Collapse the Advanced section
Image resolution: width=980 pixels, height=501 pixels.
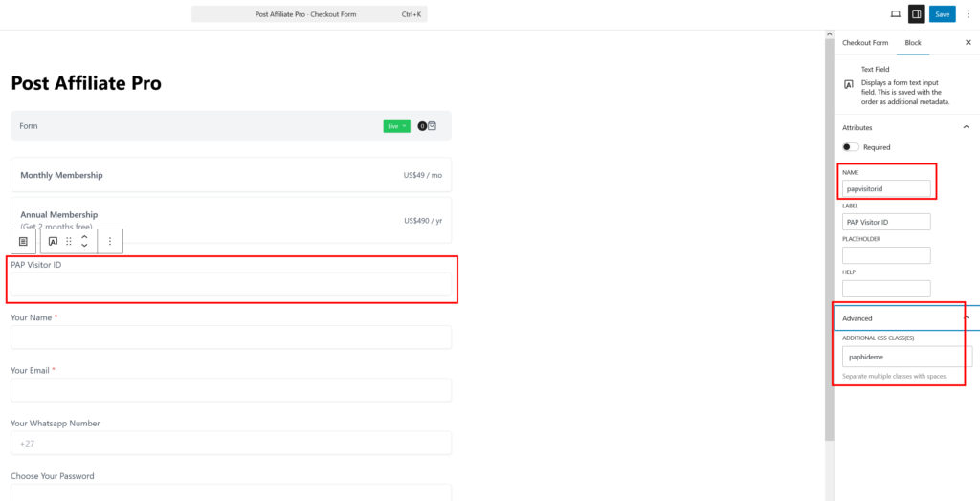(x=966, y=317)
